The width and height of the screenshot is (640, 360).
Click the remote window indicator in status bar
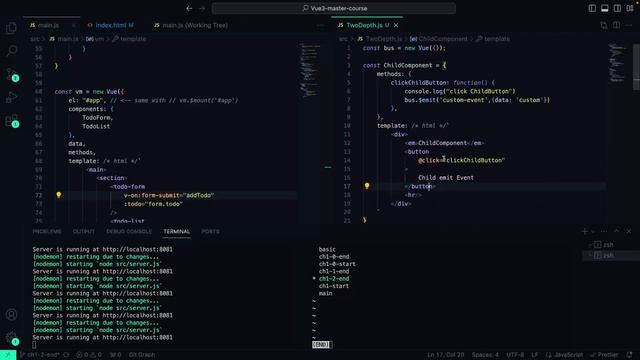[8, 355]
